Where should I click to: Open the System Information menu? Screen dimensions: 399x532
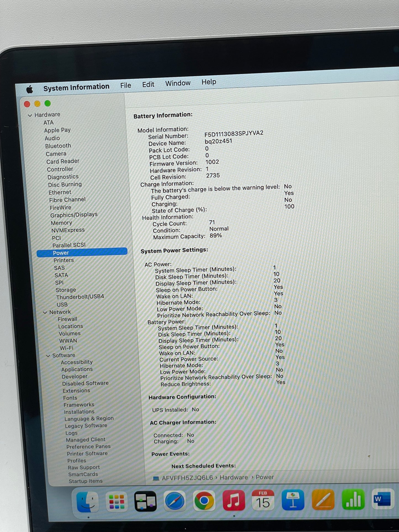[76, 88]
